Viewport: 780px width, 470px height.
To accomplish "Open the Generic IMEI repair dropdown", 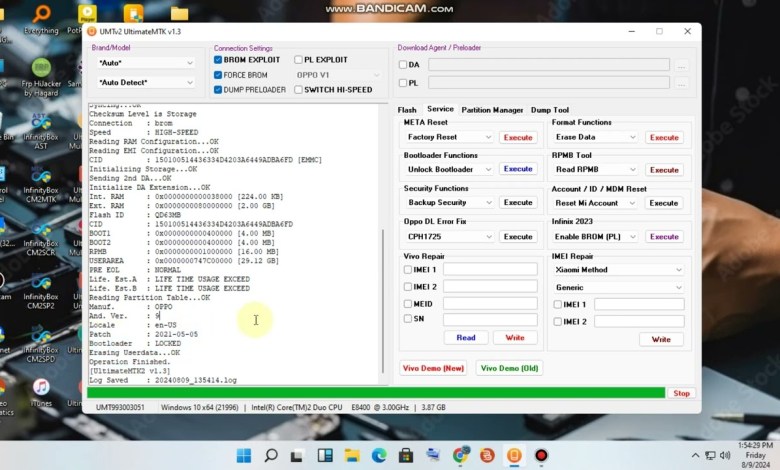I will pyautogui.click(x=618, y=287).
